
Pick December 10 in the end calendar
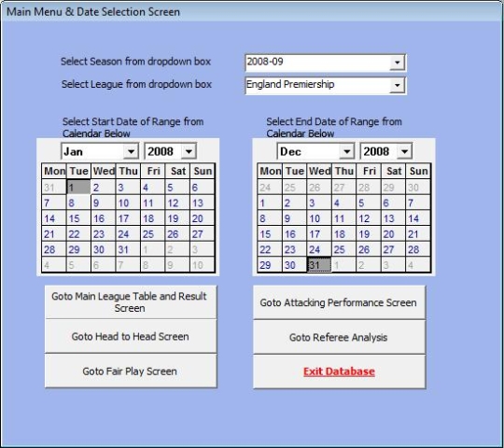(319, 218)
